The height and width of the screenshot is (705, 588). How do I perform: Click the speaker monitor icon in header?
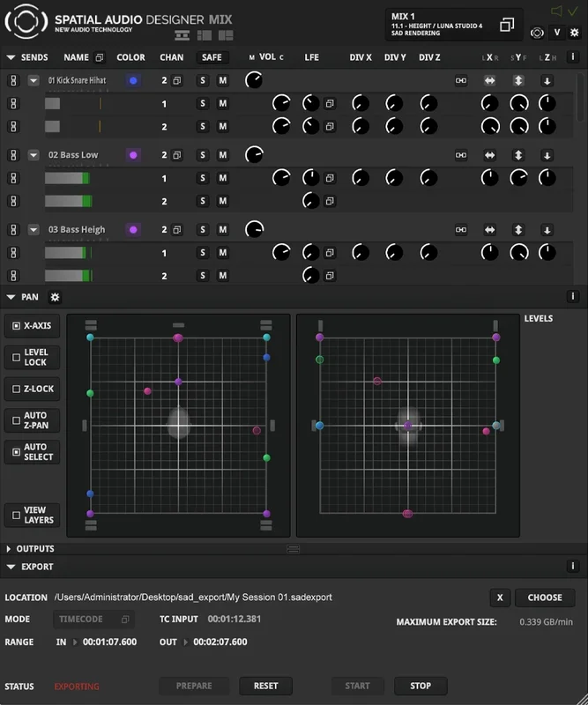click(556, 11)
